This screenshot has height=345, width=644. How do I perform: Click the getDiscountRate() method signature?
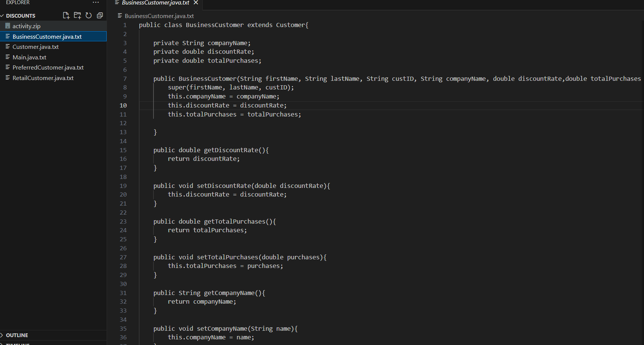(211, 150)
